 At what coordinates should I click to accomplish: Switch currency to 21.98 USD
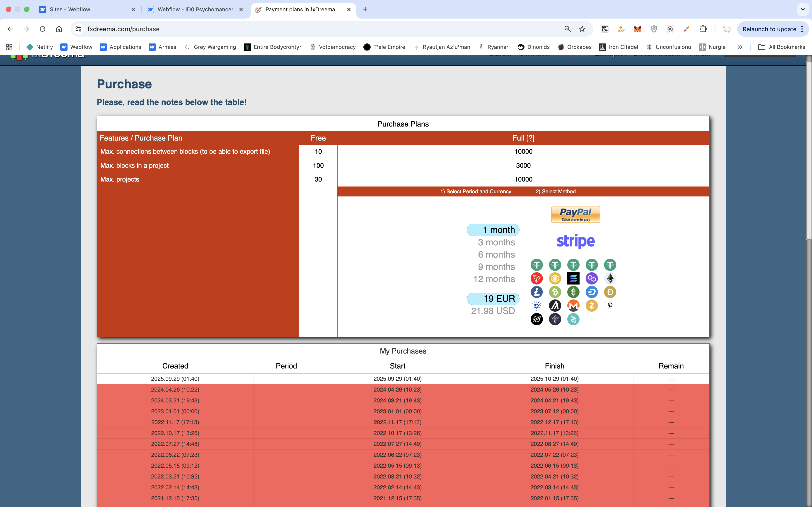tap(493, 311)
